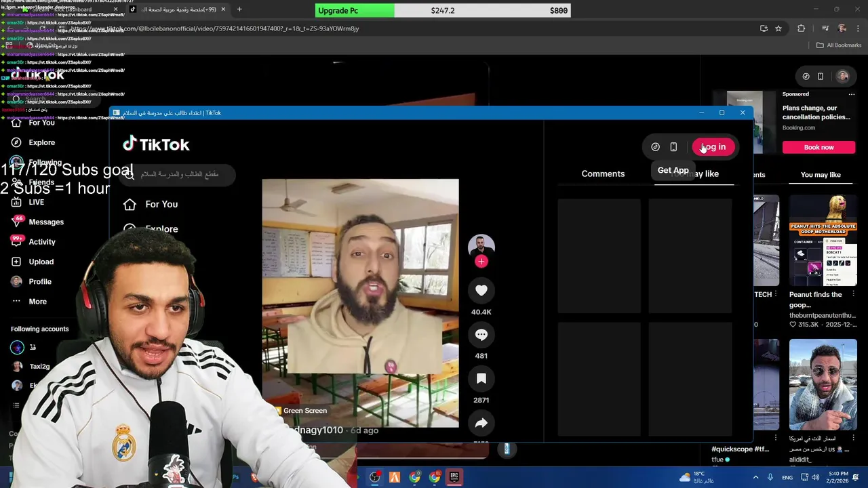
Task: Open the Chrome extensions puzzle icon
Action: pyautogui.click(x=802, y=28)
